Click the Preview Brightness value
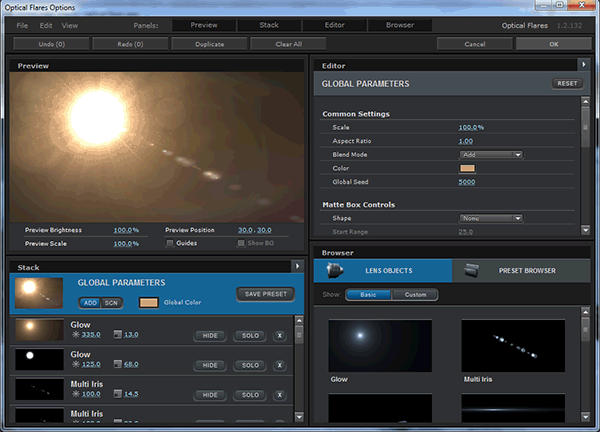 [126, 230]
